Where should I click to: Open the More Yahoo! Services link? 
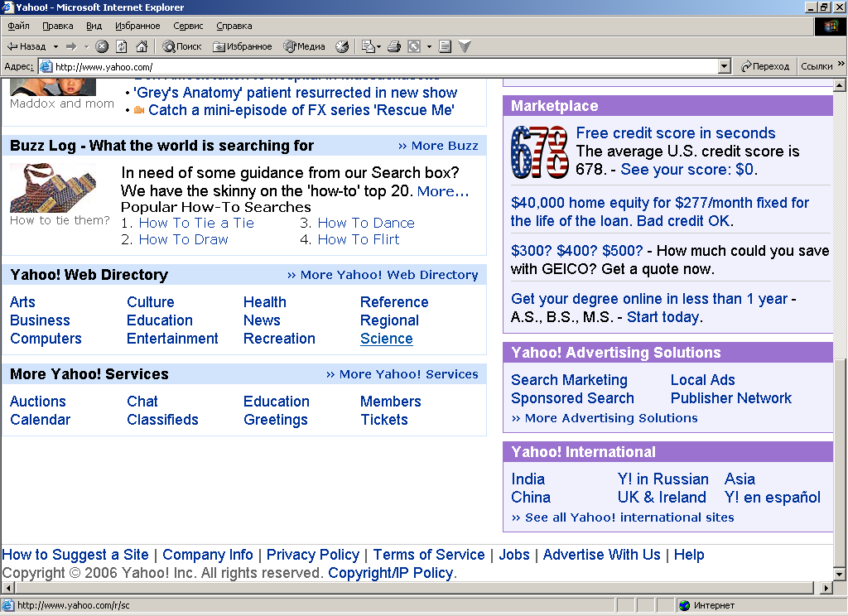[402, 375]
